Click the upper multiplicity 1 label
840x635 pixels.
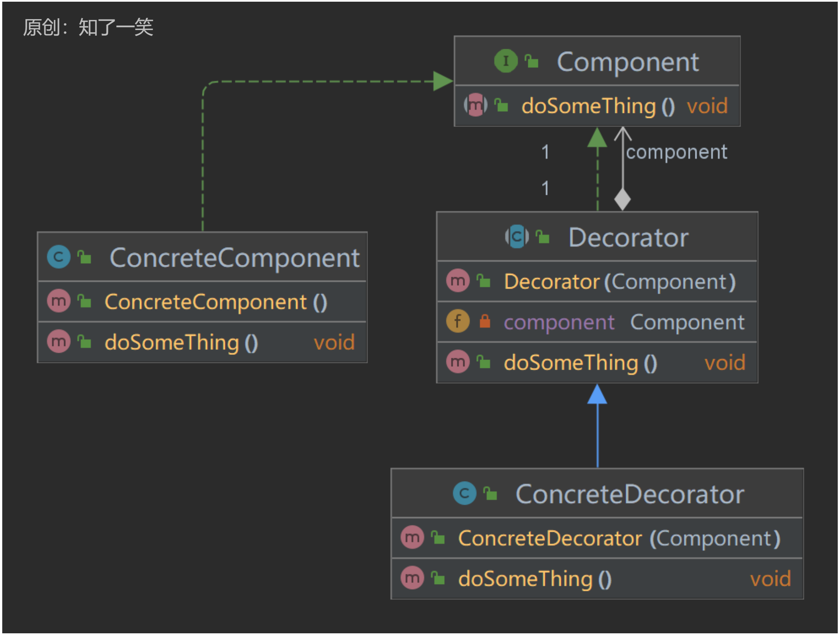point(546,152)
